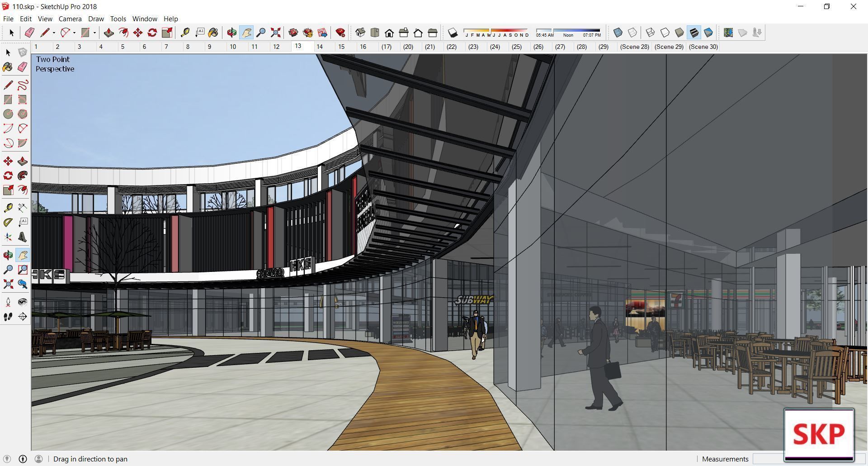Select the Zoom tool in top toolbar
Screen dimensions: 868x466
click(261, 33)
